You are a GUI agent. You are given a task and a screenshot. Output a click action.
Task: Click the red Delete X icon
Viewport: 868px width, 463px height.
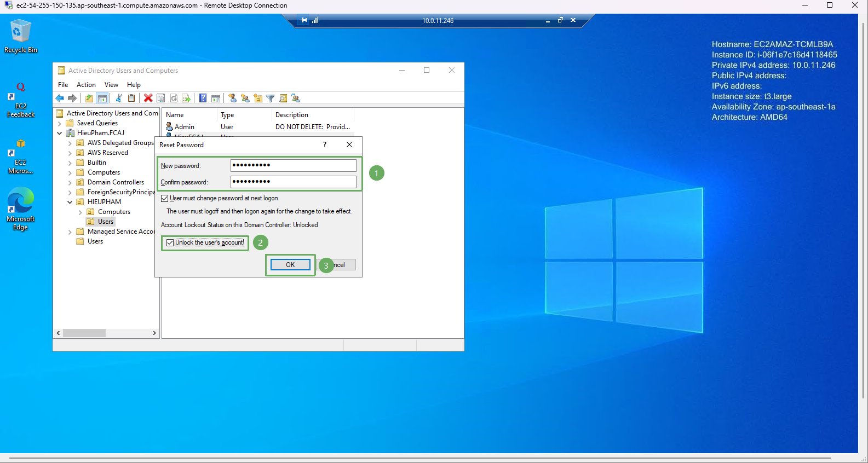tap(148, 99)
